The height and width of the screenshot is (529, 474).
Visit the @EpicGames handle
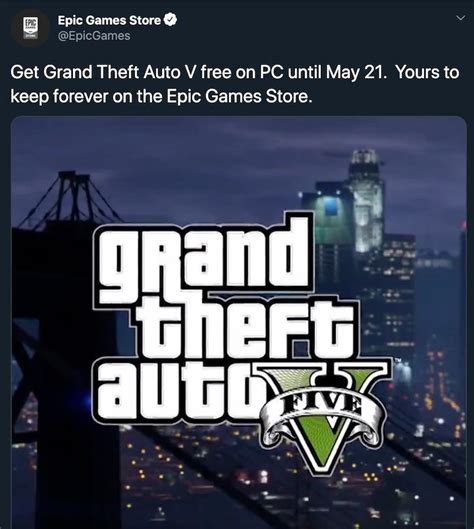click(x=94, y=36)
